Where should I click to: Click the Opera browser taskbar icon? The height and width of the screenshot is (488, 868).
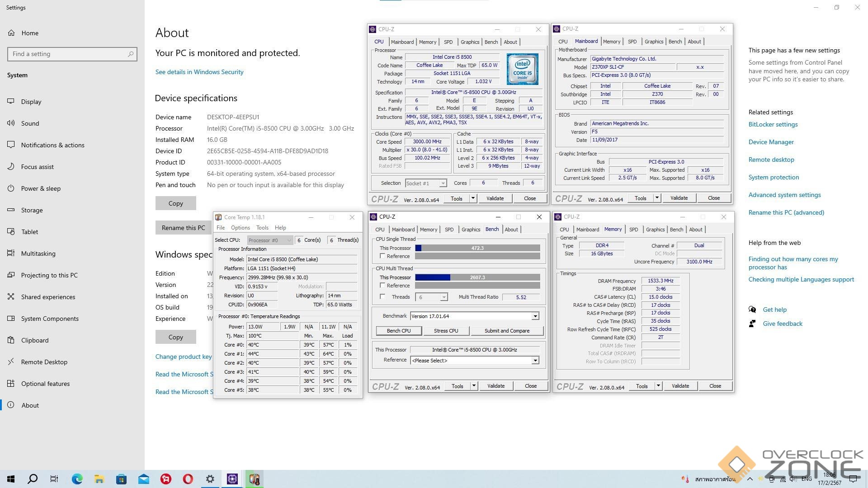pos(188,479)
